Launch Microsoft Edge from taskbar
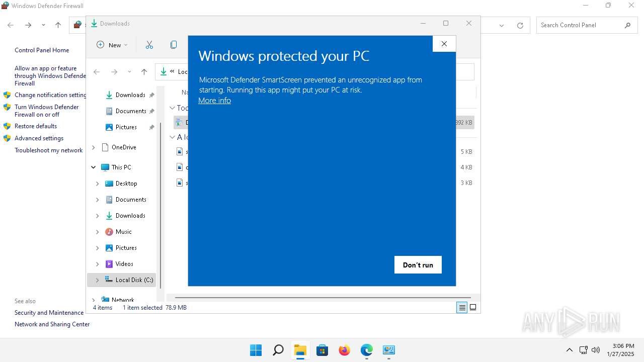644x362 pixels. (x=367, y=350)
